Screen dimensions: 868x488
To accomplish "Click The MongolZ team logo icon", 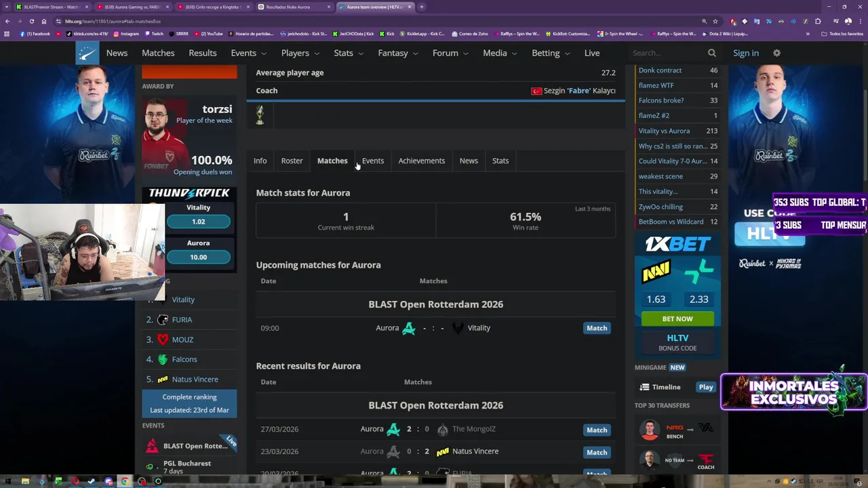I will (x=443, y=429).
